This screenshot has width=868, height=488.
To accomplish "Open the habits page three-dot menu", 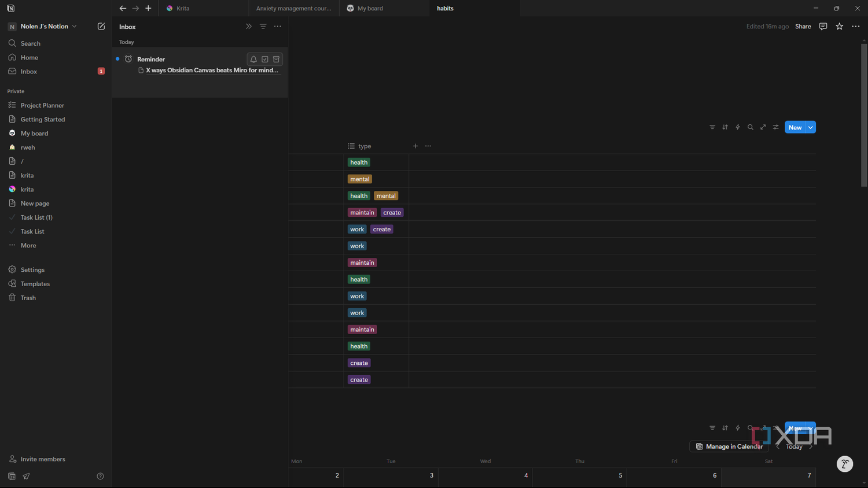I will (x=856, y=27).
